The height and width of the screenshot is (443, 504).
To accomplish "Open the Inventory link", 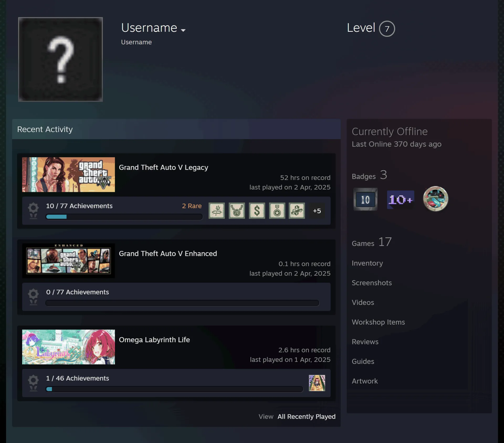I will point(367,263).
